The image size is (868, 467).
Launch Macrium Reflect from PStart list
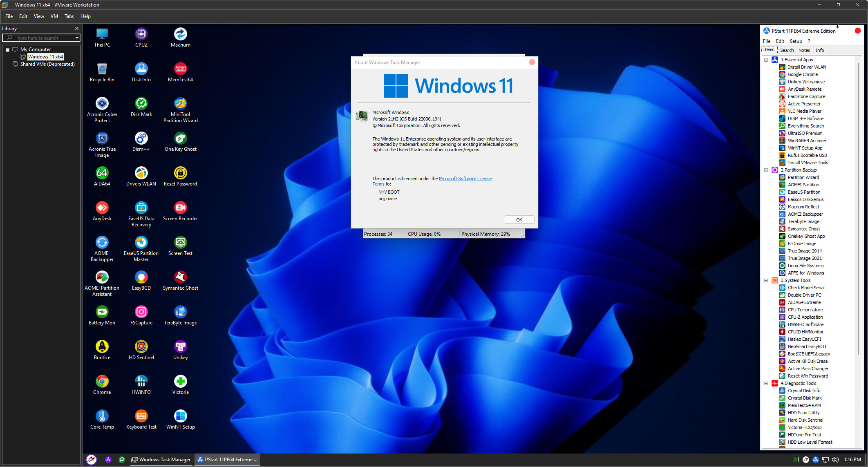coord(803,207)
